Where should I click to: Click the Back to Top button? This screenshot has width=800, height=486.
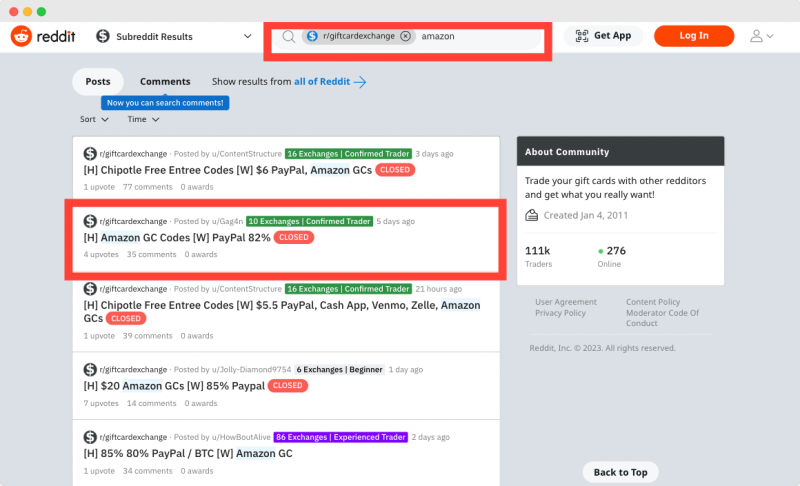click(x=620, y=473)
